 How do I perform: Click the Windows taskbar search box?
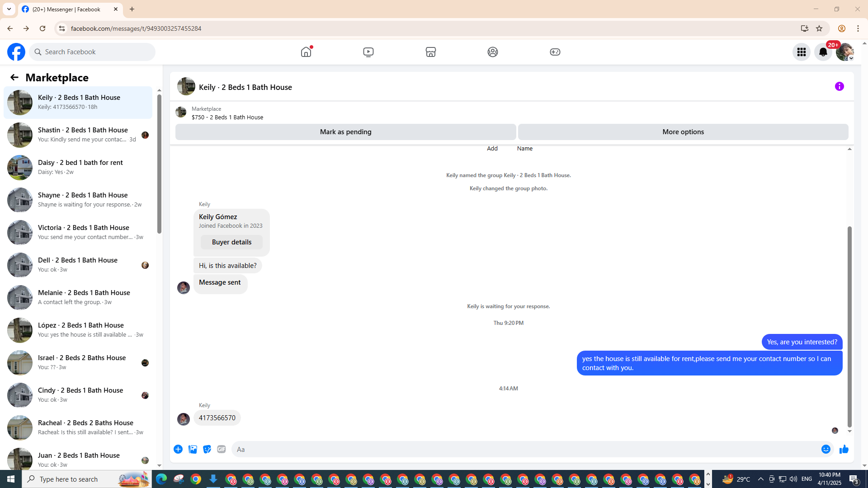click(87, 479)
